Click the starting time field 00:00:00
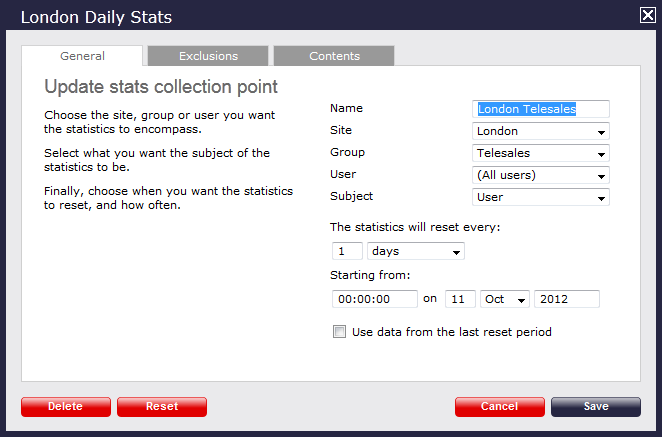 coord(374,299)
